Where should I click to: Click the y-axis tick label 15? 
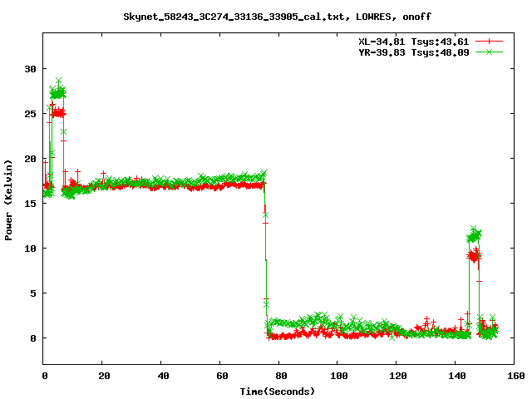[30, 204]
